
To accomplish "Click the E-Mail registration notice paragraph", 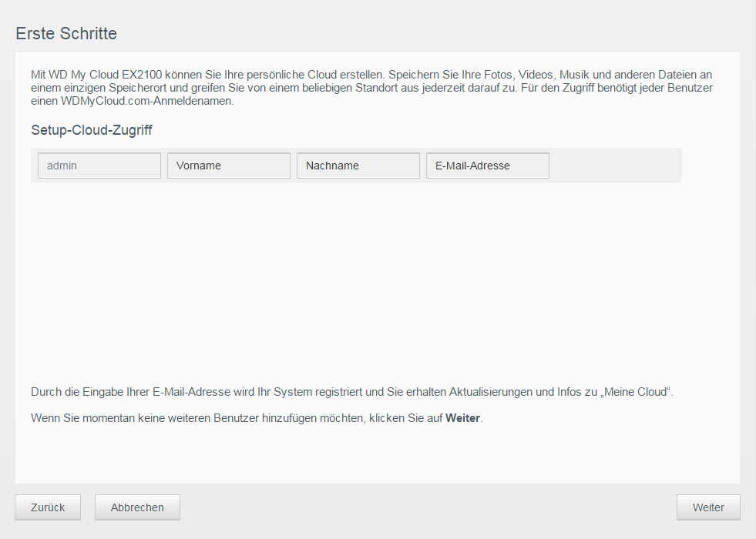I will (x=352, y=392).
